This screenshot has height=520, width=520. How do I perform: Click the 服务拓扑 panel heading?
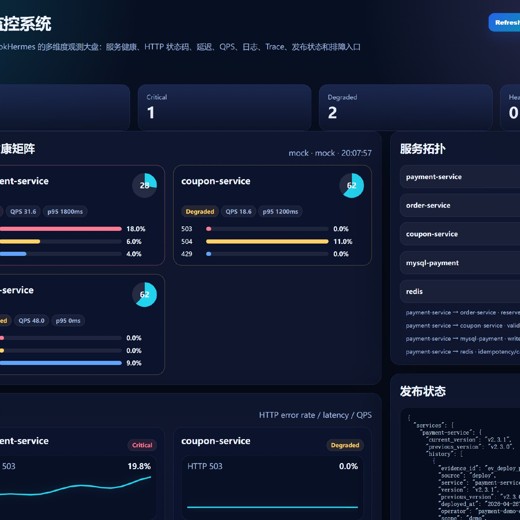pyautogui.click(x=423, y=149)
